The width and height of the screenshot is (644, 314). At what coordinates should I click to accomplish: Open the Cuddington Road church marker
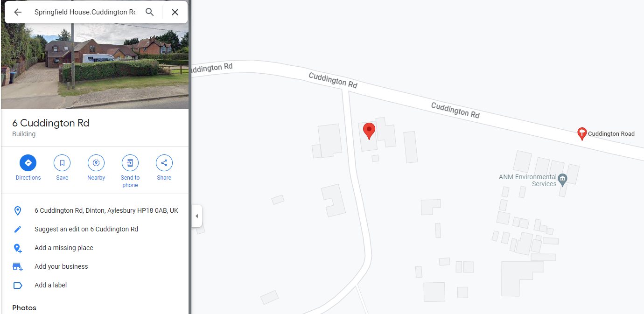point(582,134)
